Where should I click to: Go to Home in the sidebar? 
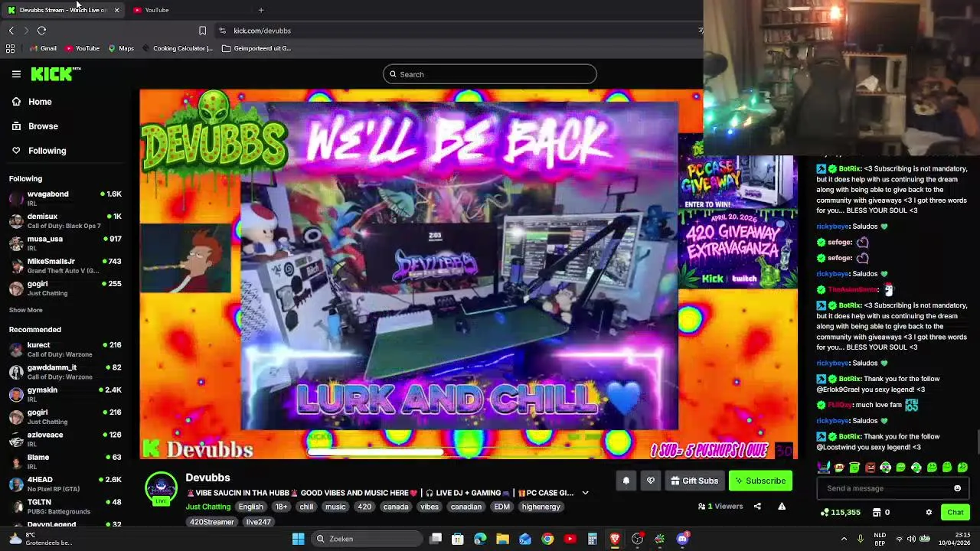(31, 102)
